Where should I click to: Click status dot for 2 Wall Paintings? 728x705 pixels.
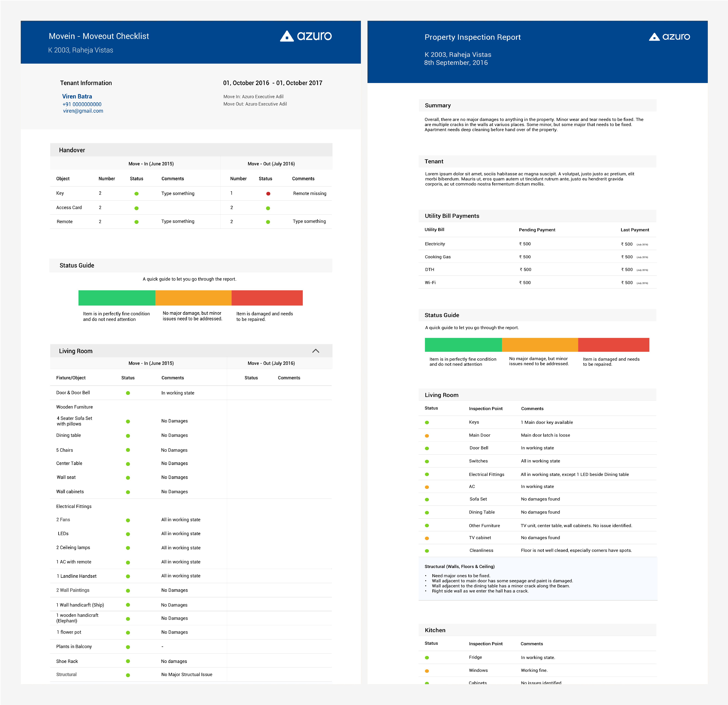click(x=128, y=591)
